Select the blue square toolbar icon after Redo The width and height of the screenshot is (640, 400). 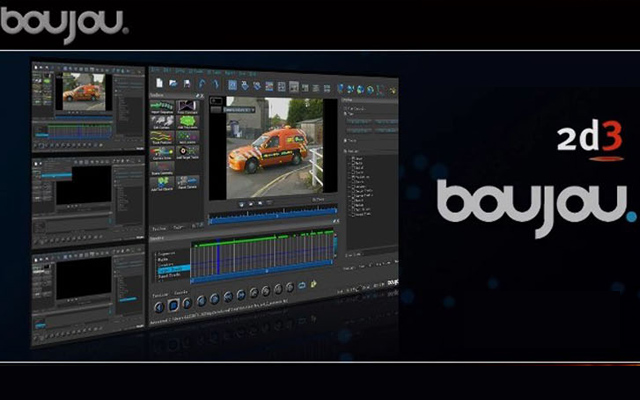tap(232, 85)
